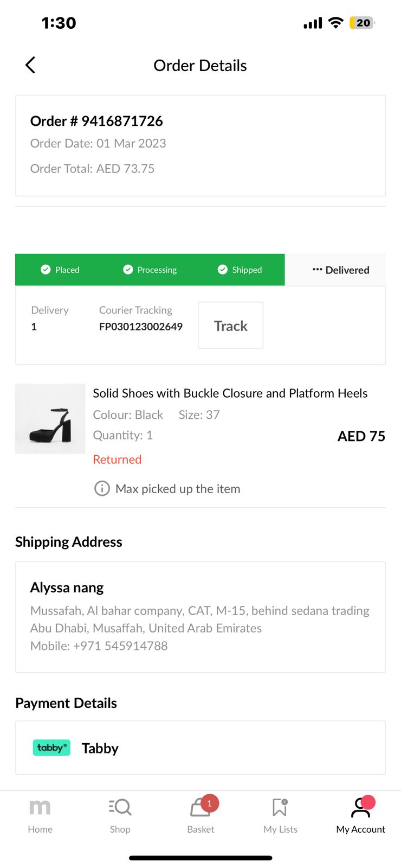
Task: Open the Basket bag icon
Action: point(198,809)
